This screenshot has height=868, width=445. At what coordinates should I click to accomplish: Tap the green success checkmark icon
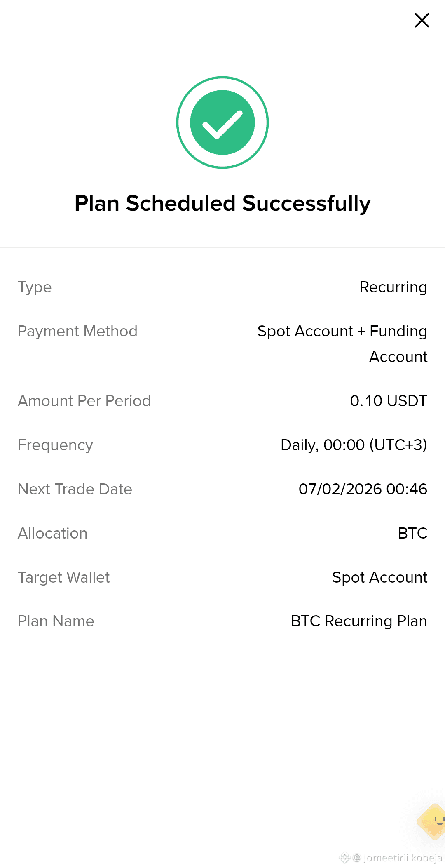pos(222,122)
